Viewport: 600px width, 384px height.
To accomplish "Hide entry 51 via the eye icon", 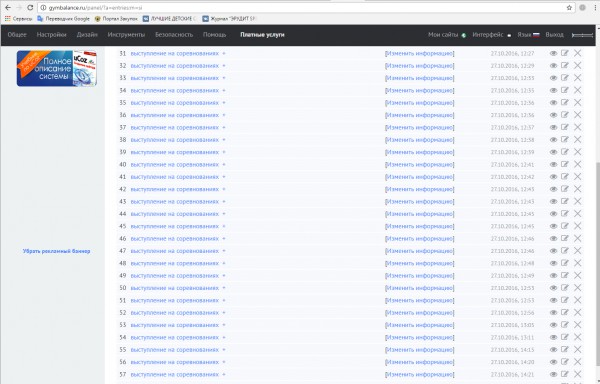I will (553, 300).
